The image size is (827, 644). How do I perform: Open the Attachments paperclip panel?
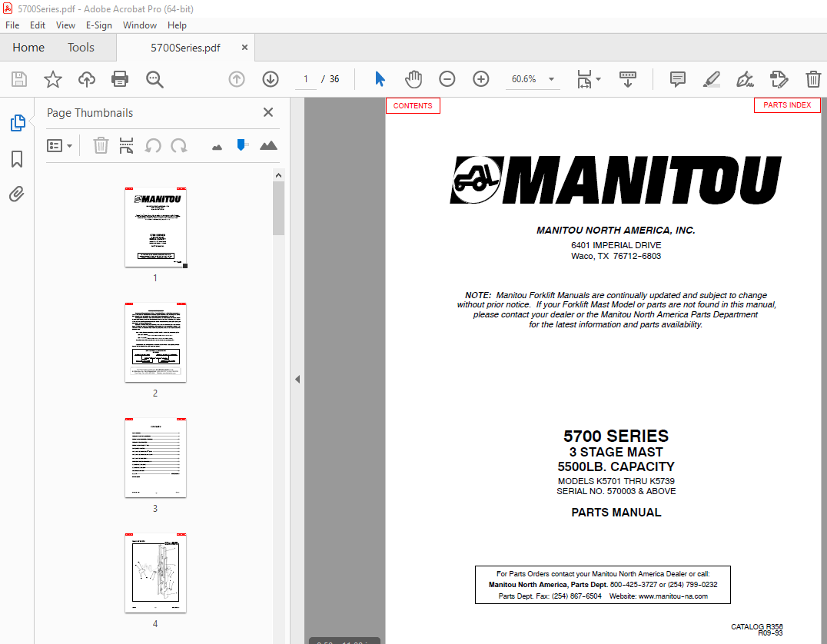tap(17, 194)
